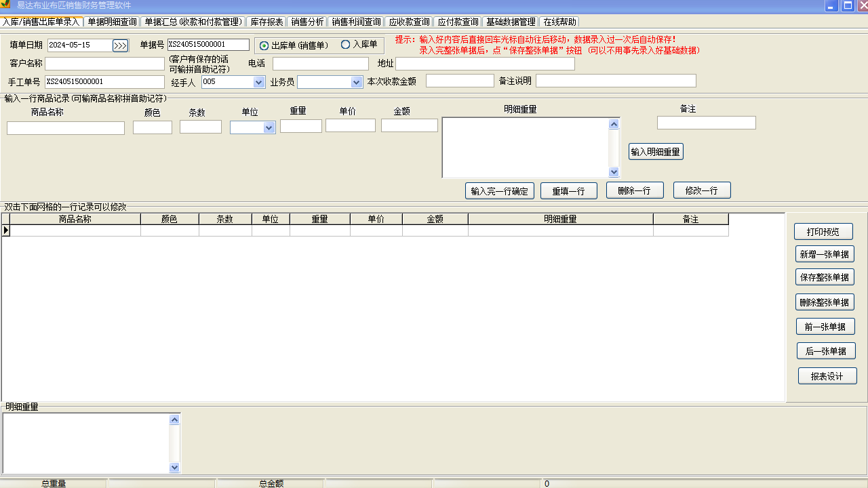Click the first row 商品名称 grid cell
Viewport: 868px width, 488px height.
point(75,230)
